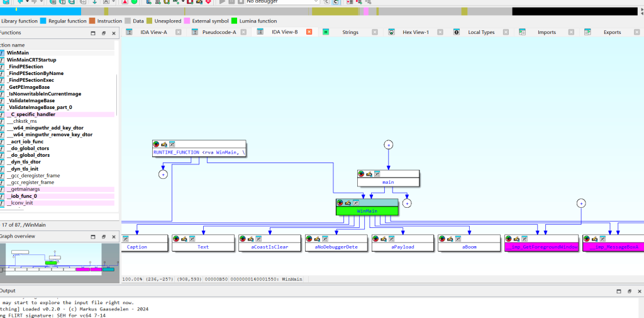Image resolution: width=644 pixels, height=318 pixels.
Task: Open the debugger selection dropdown
Action: pos(282,2)
